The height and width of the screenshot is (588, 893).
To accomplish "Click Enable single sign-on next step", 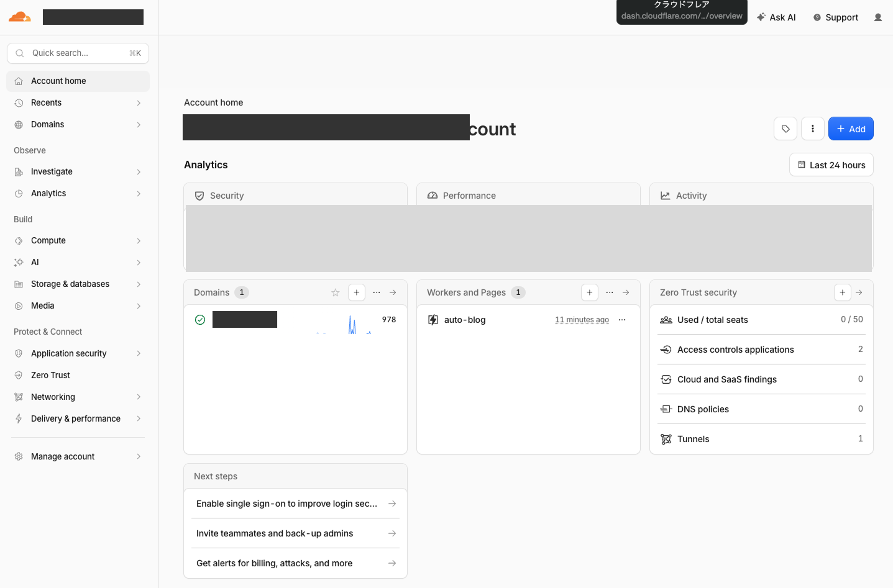I will 295,504.
